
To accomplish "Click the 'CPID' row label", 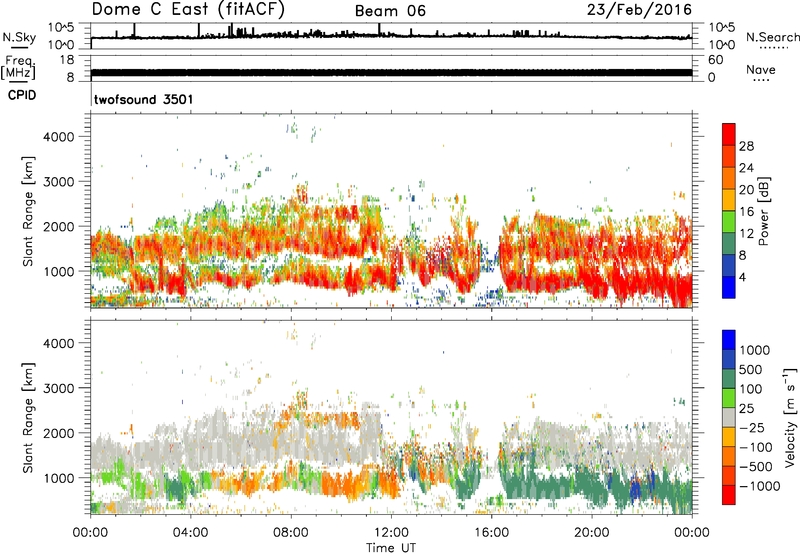I will [22, 95].
